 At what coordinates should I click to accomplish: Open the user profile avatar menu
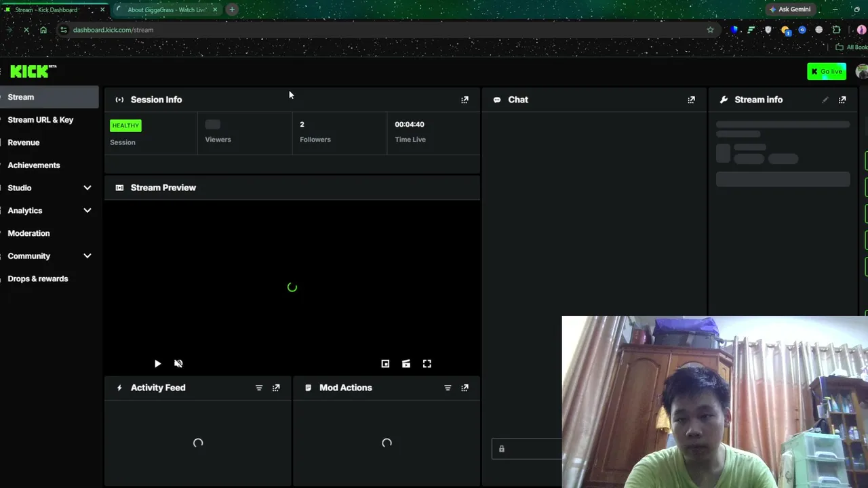[862, 71]
